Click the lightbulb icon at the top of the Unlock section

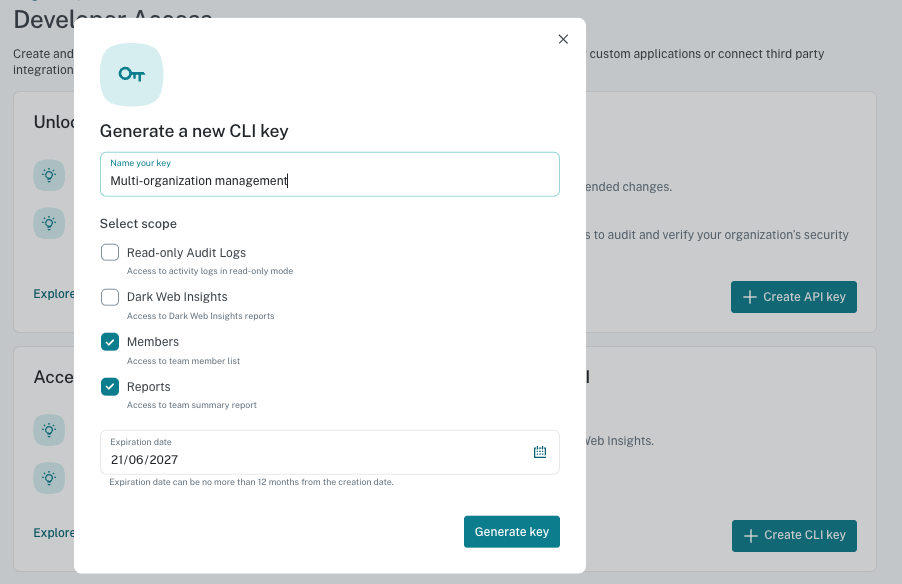[49, 175]
